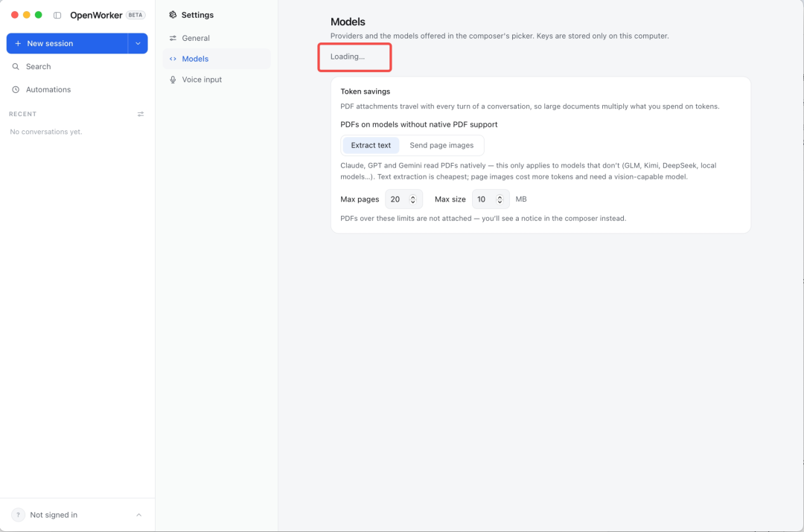Screen dimensions: 804x532
Task: Select the Send page images option
Action: click(x=441, y=146)
